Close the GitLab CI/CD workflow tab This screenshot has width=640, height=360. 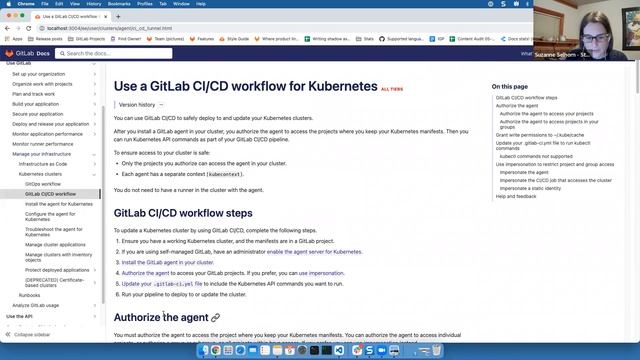click(x=106, y=17)
